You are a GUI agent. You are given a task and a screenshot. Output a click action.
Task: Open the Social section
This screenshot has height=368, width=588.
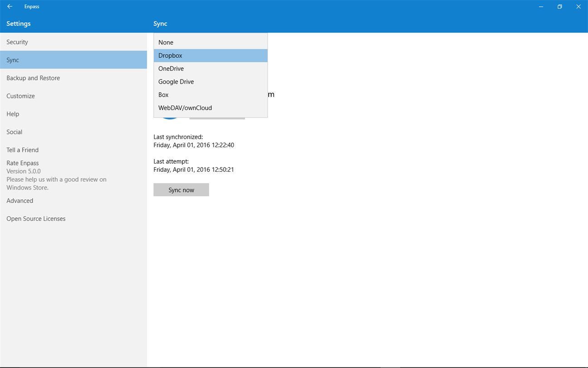(73, 132)
